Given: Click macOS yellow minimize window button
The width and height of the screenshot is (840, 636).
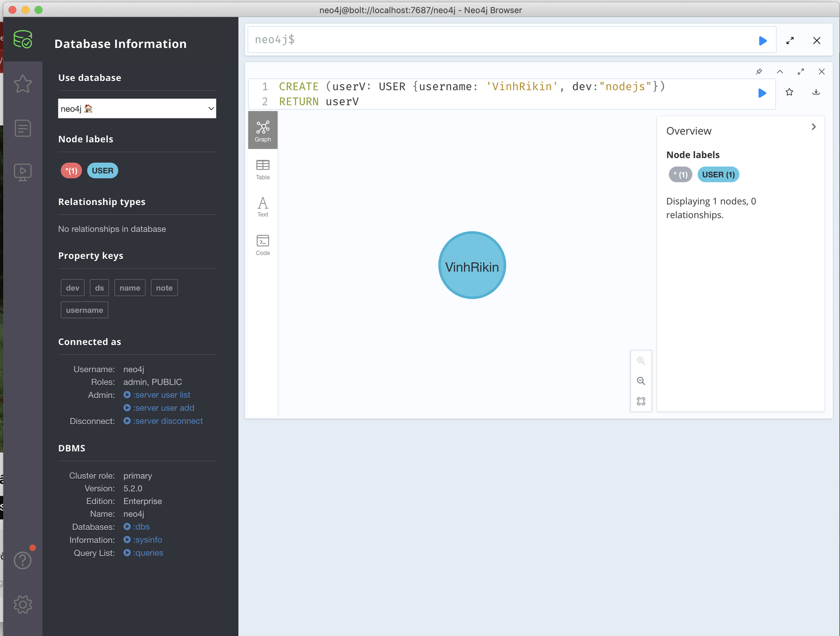Looking at the screenshot, I should pyautogui.click(x=25, y=10).
